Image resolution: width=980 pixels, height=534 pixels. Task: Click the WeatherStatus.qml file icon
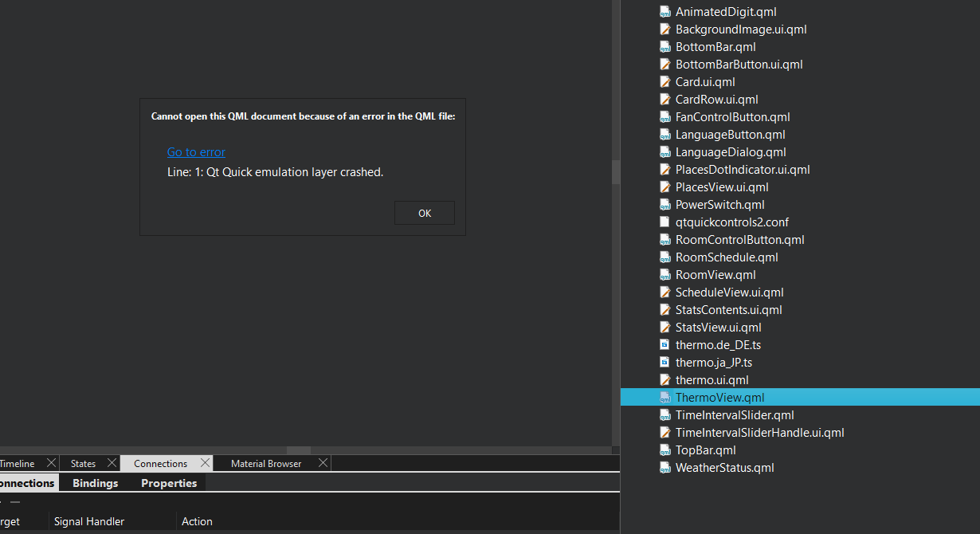point(665,468)
